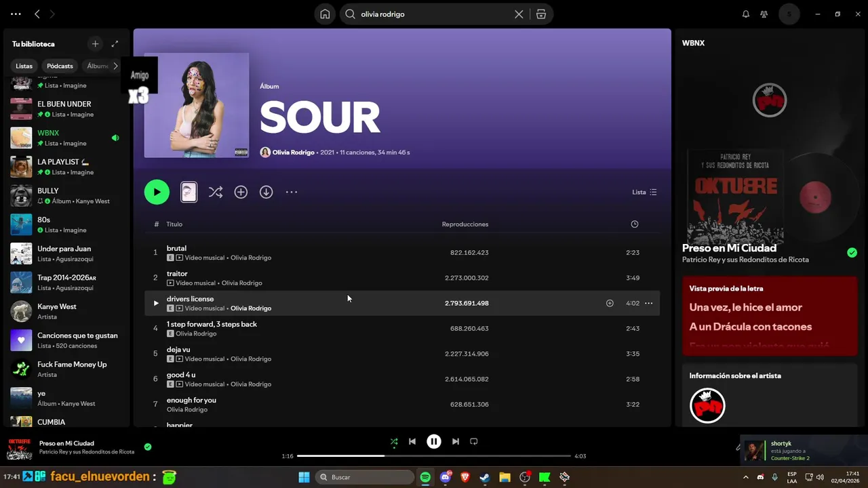Toggle repeat in the player bar

(474, 441)
